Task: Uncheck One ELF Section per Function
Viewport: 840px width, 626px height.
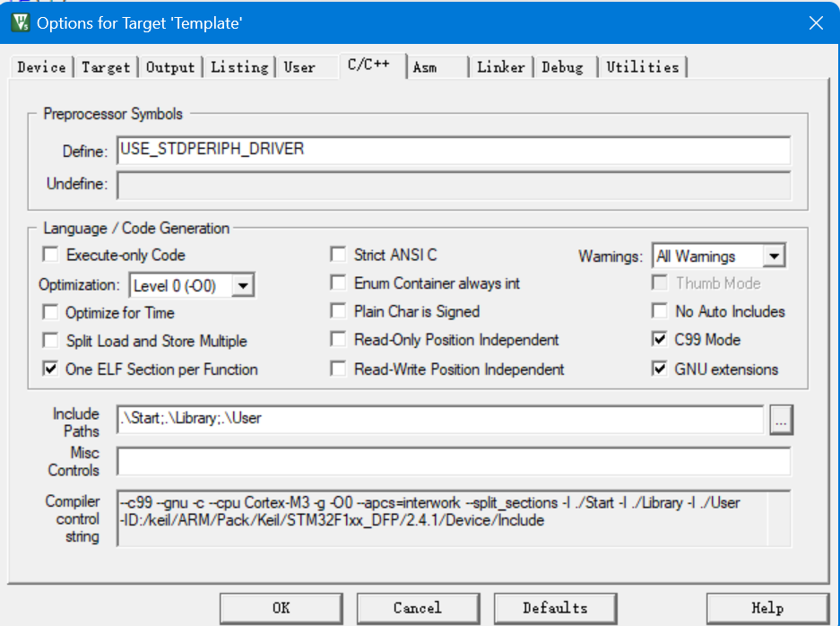Action: coord(50,369)
